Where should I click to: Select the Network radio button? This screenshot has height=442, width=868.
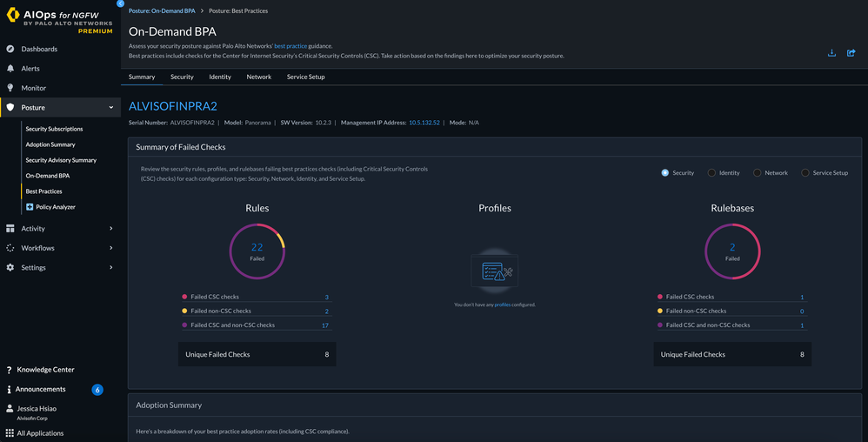[x=758, y=173]
